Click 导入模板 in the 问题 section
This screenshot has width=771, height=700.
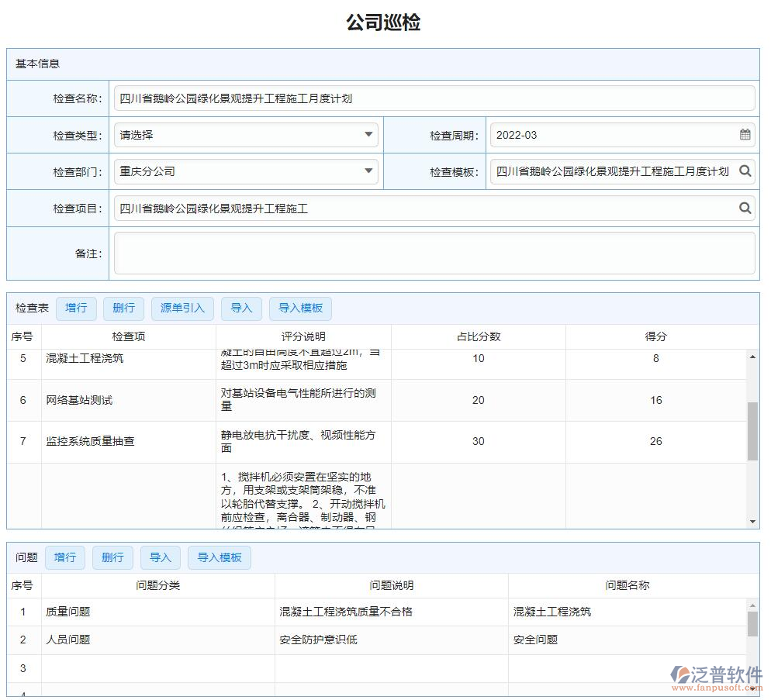[x=219, y=557]
